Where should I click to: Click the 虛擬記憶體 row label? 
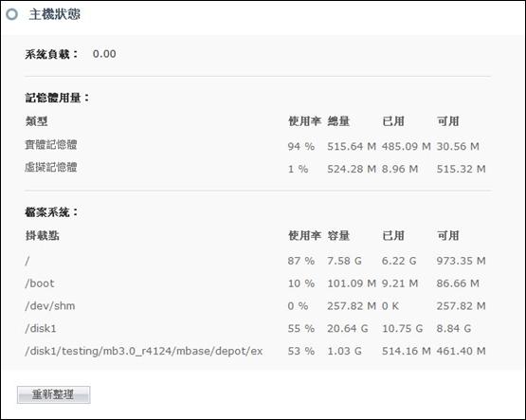tap(51, 168)
